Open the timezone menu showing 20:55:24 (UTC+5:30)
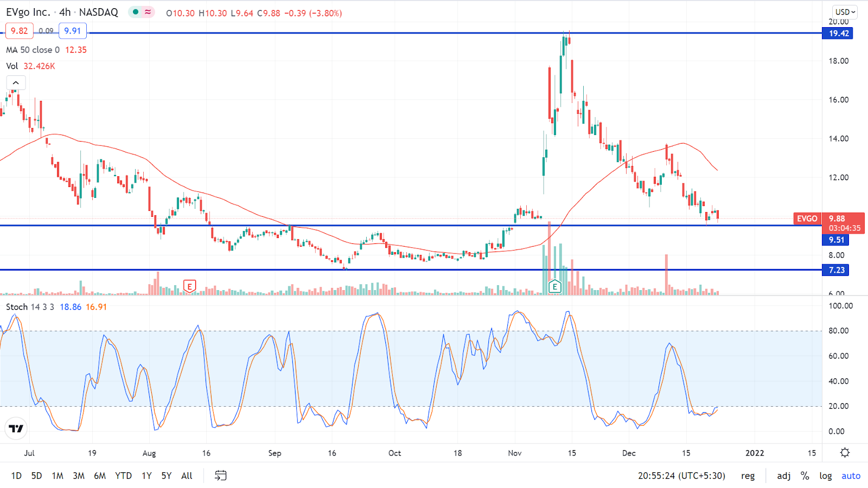The height and width of the screenshot is (488, 868). pos(681,476)
